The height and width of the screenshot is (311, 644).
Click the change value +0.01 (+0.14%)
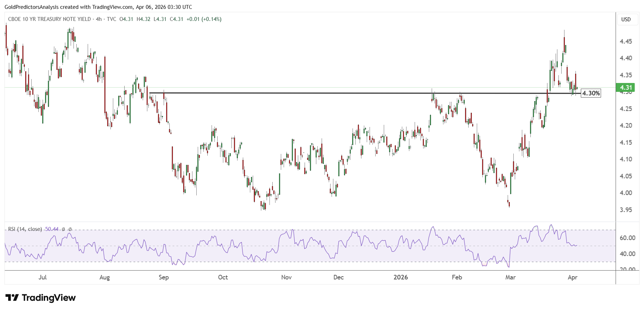[x=204, y=19]
